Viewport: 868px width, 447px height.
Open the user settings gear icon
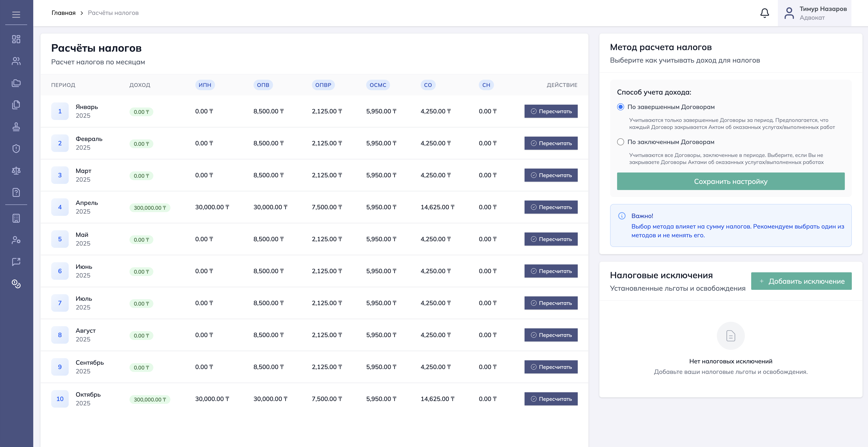(16, 240)
